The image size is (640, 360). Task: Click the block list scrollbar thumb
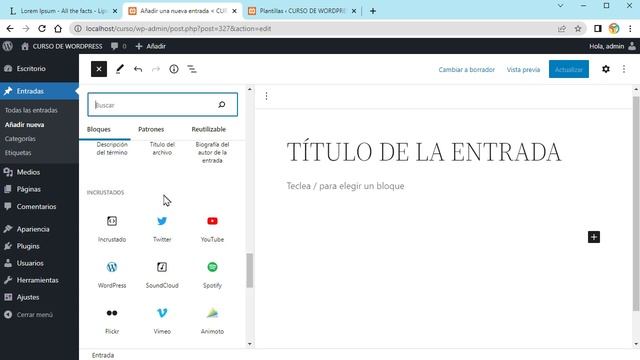pyautogui.click(x=250, y=270)
